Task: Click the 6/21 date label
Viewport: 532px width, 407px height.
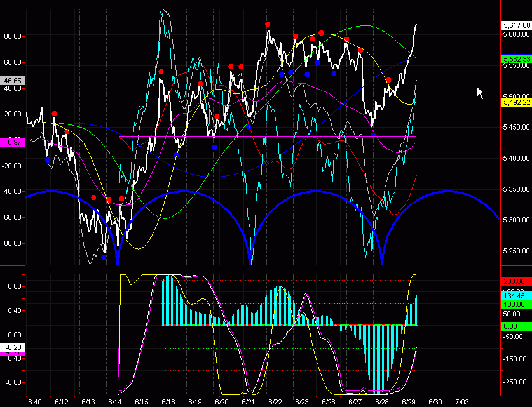Action: 249,403
